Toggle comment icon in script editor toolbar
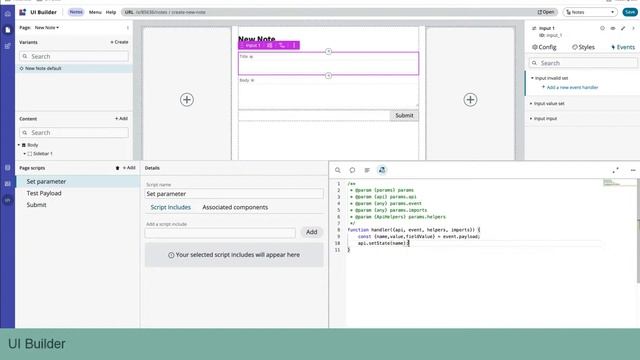640x360 pixels. point(352,170)
